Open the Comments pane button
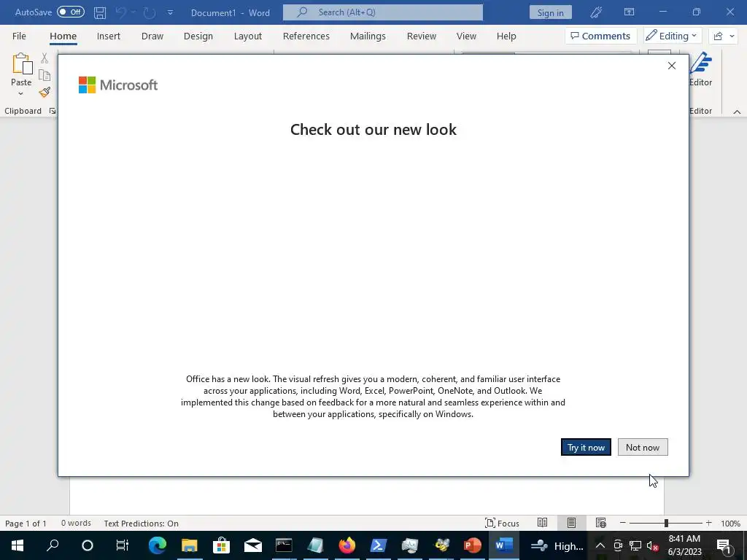Viewport: 747px width, 560px height. coord(601,36)
